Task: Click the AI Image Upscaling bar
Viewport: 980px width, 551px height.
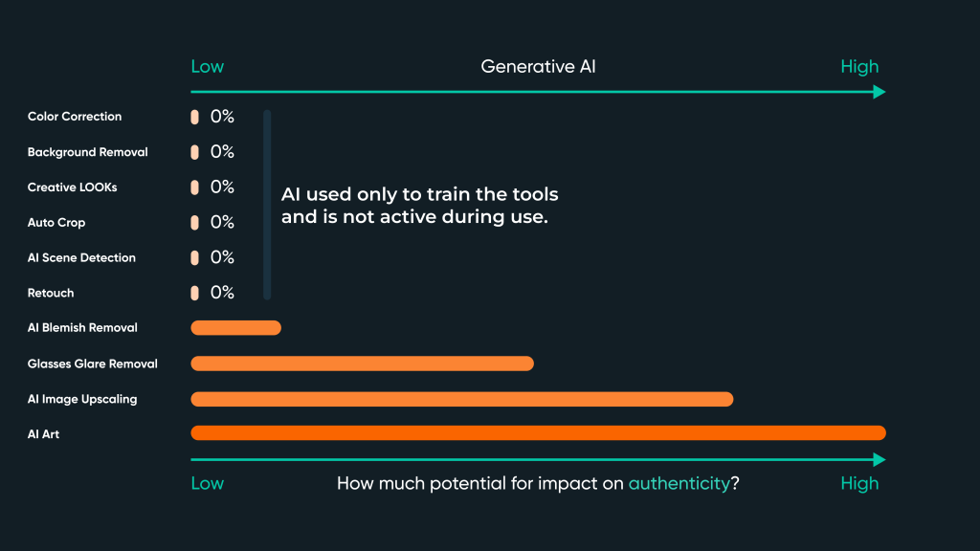Action: coord(462,399)
